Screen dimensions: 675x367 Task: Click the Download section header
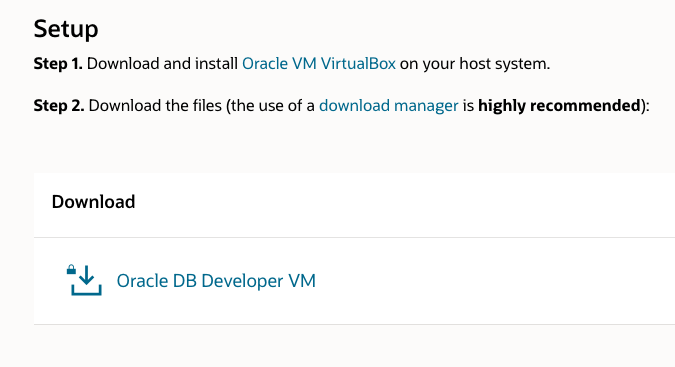pos(93,202)
